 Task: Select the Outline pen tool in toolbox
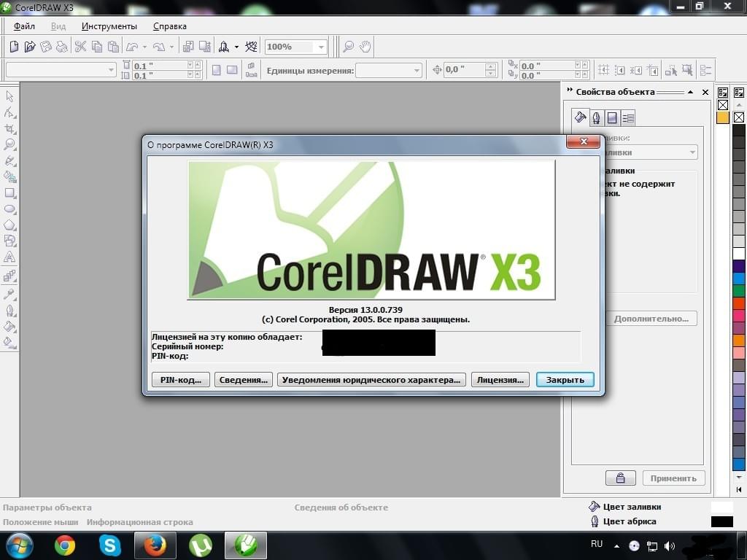tap(9, 311)
